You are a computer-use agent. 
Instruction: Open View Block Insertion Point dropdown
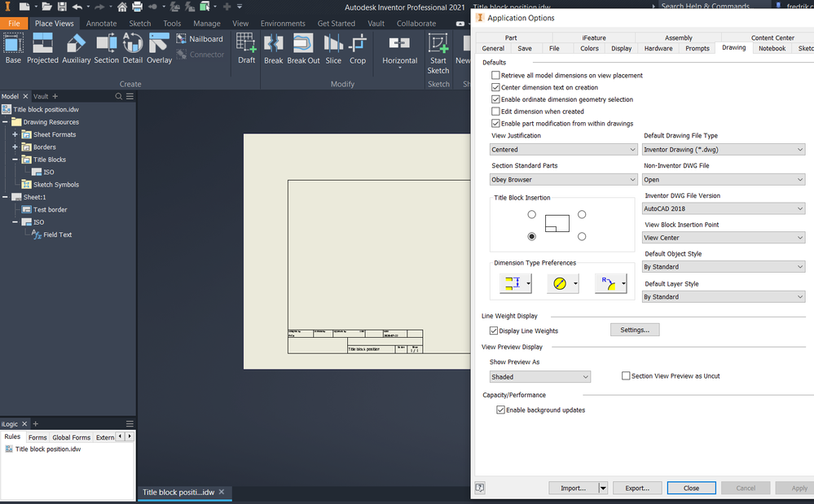(x=724, y=238)
